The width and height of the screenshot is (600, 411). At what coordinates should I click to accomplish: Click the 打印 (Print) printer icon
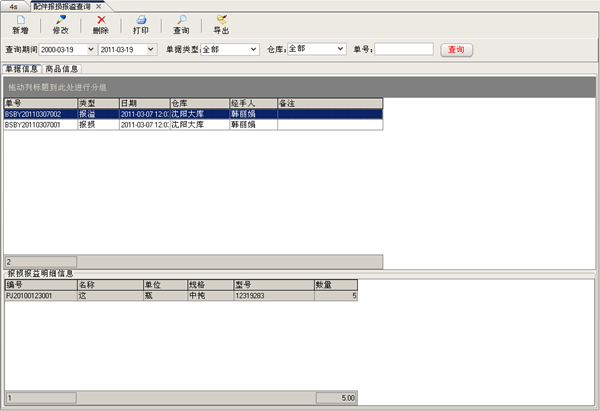141,21
